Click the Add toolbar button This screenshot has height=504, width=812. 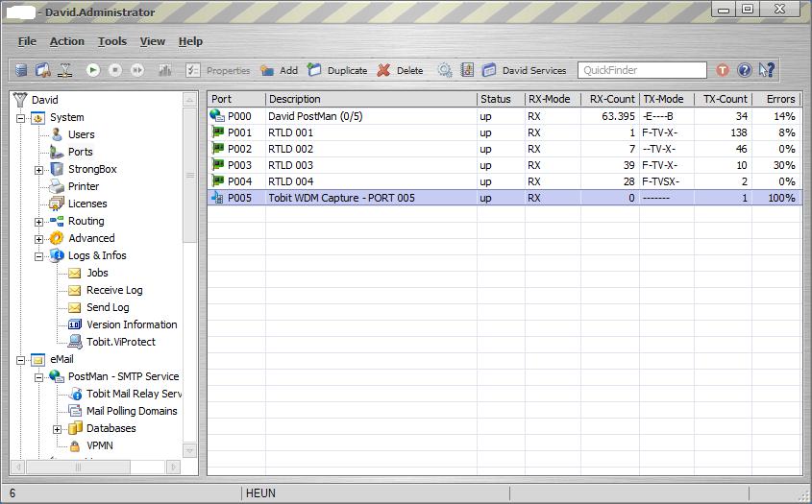point(279,70)
